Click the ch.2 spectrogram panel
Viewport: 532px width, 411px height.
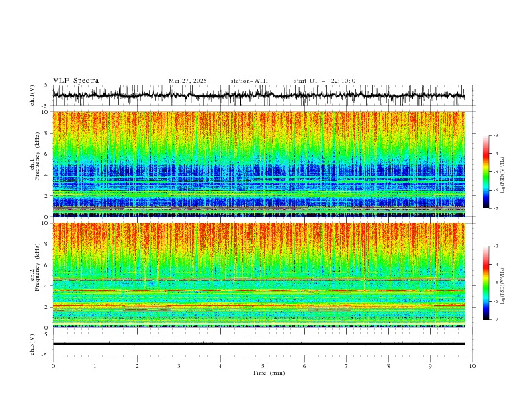[x=259, y=275]
